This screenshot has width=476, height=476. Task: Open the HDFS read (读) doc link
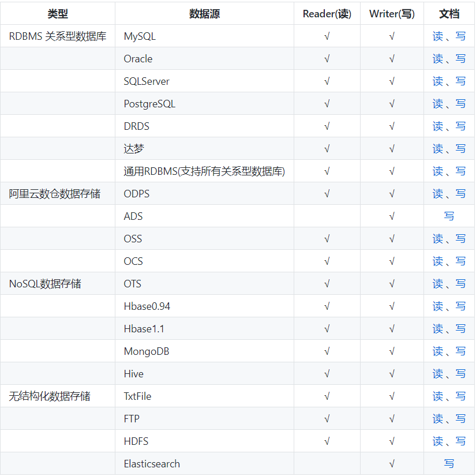point(437,441)
